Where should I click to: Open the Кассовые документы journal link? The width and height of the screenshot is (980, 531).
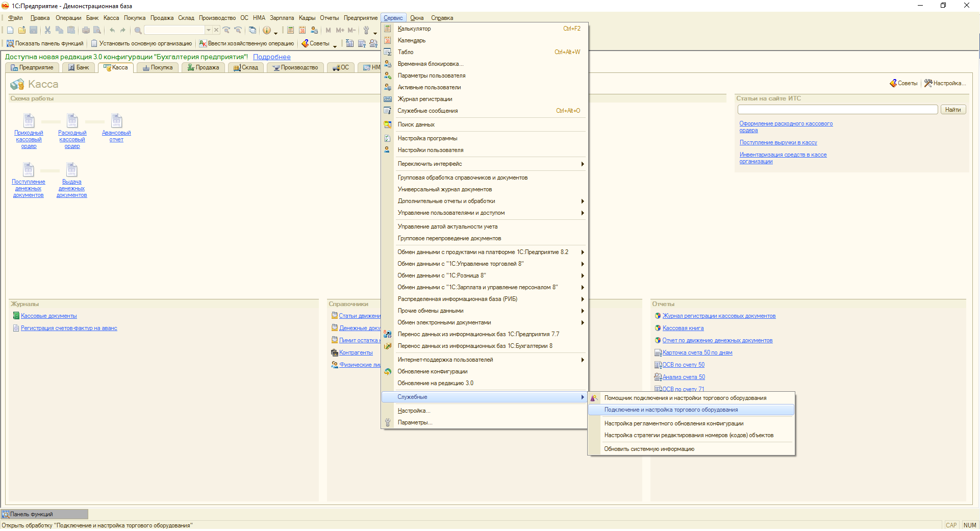point(49,316)
